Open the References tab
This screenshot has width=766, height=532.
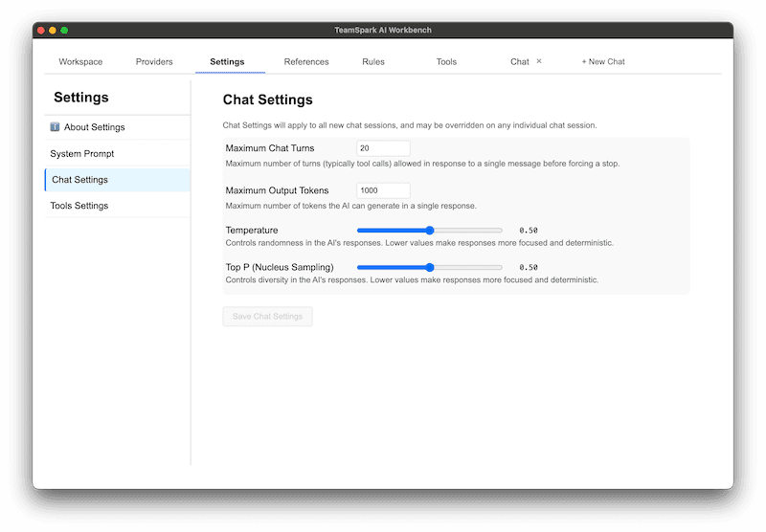(306, 62)
